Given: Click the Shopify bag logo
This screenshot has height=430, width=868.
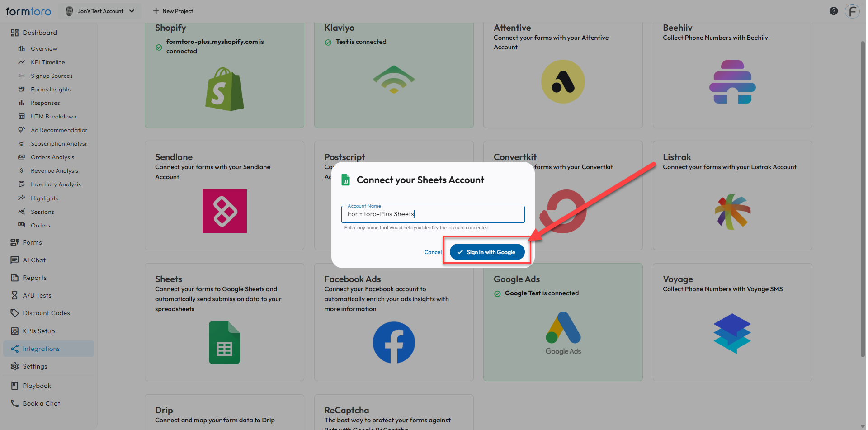Looking at the screenshot, I should click(224, 89).
